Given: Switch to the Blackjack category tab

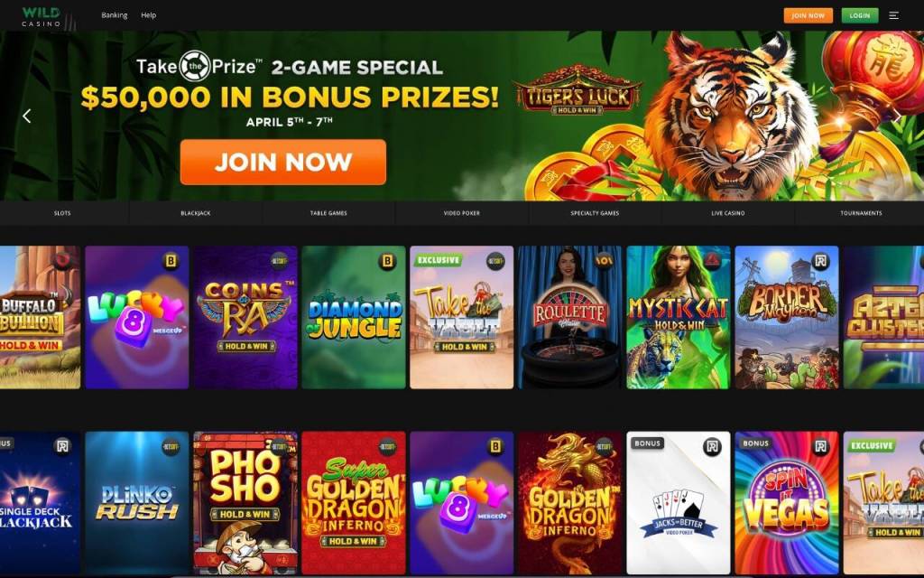Looking at the screenshot, I should (x=196, y=213).
